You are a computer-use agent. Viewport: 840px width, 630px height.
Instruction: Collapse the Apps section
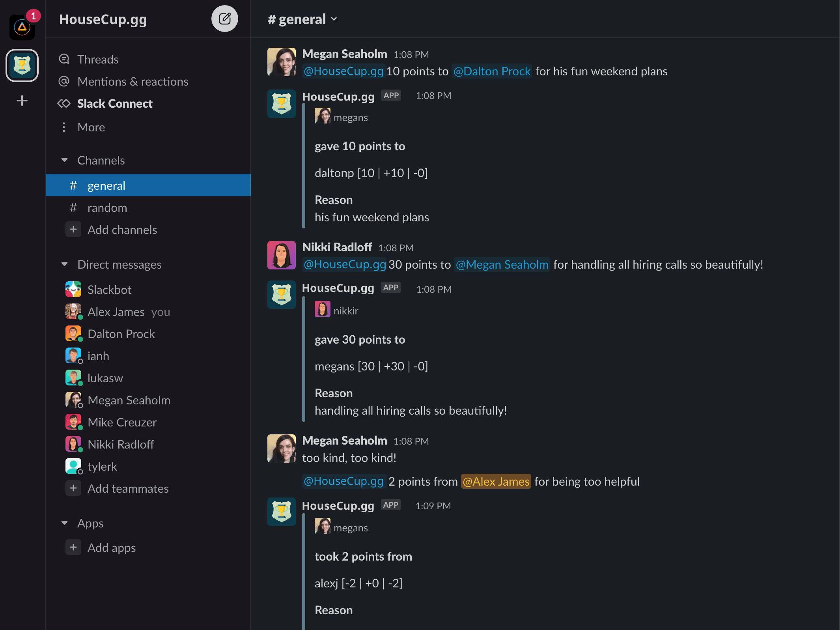pyautogui.click(x=65, y=523)
